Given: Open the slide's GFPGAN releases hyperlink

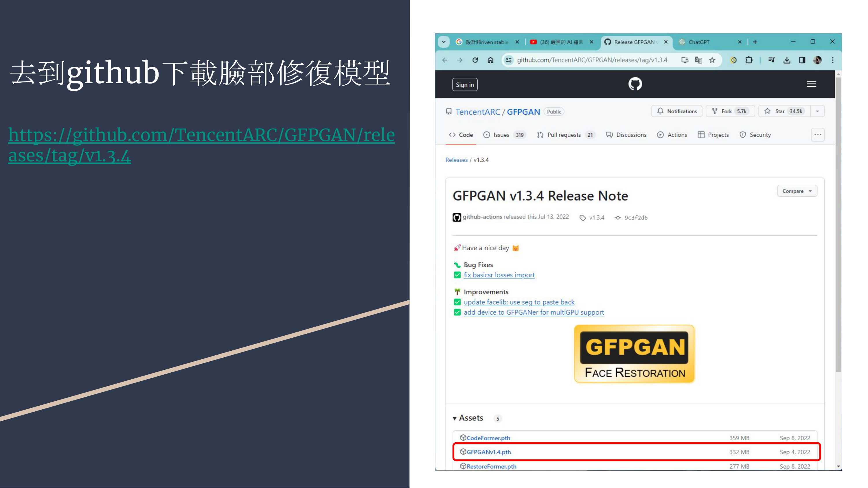Looking at the screenshot, I should [x=201, y=145].
